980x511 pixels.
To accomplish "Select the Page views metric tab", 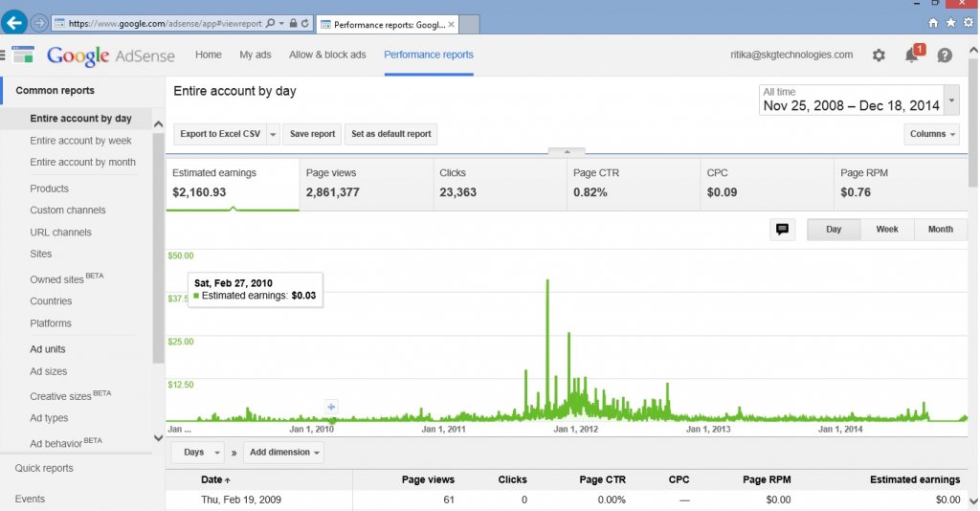I will [x=367, y=184].
